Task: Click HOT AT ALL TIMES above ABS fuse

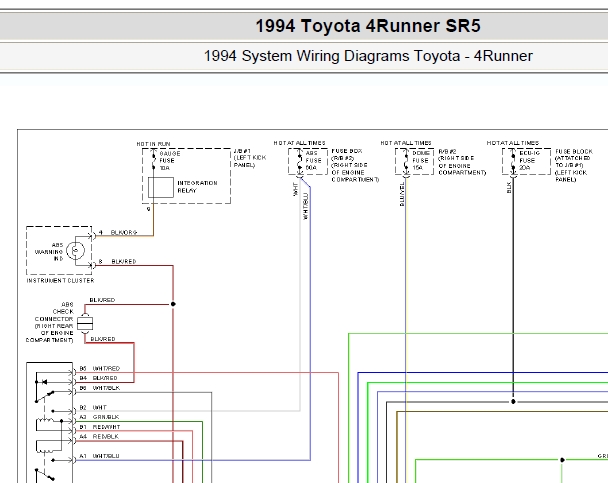Action: pos(299,143)
